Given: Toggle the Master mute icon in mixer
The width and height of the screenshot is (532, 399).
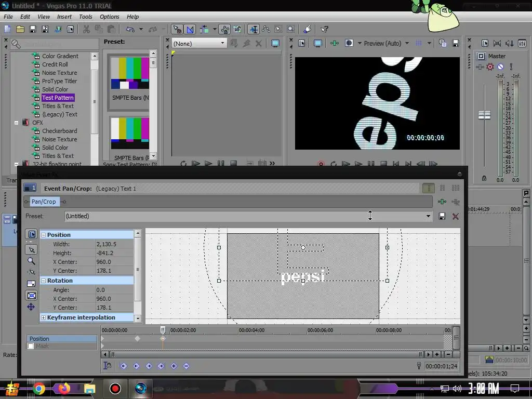Looking at the screenshot, I should point(500,67).
